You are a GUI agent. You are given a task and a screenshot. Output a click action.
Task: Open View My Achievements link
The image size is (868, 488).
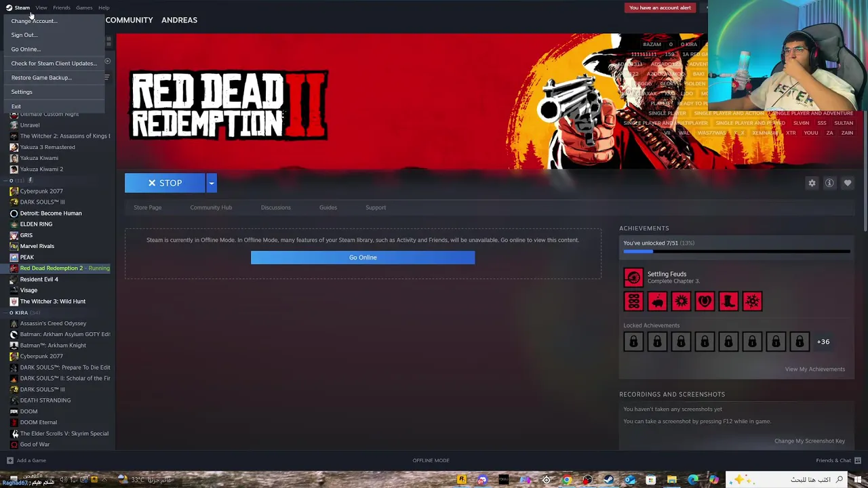pos(814,369)
